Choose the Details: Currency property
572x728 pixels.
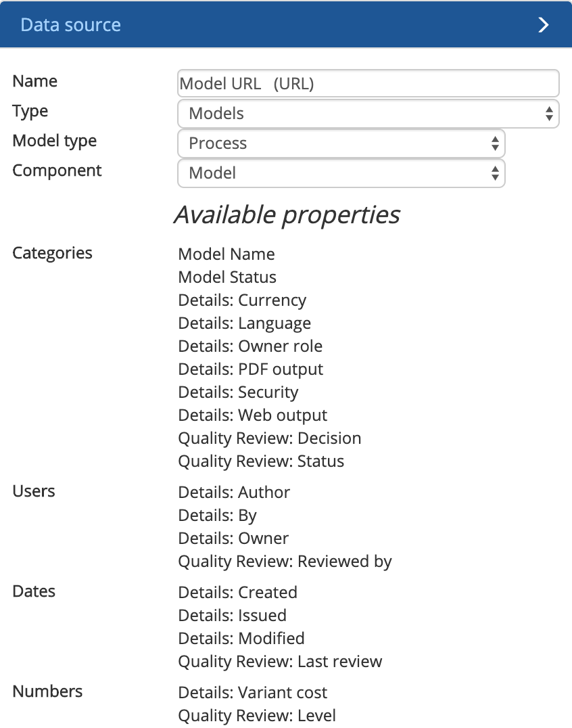(x=242, y=300)
